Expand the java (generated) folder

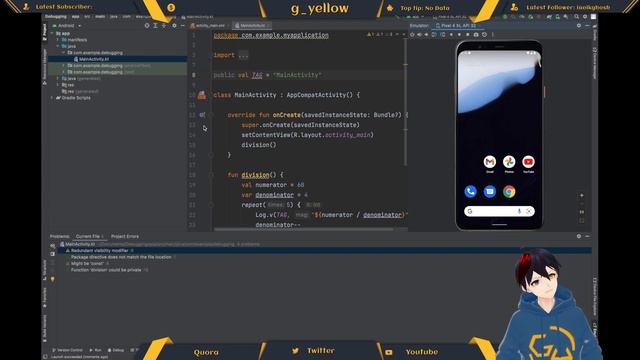(58, 78)
